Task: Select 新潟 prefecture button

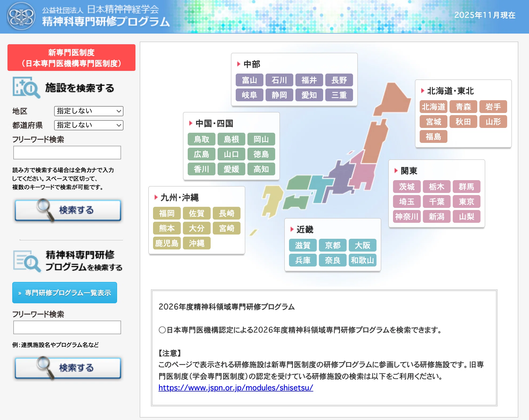Action: tap(437, 216)
